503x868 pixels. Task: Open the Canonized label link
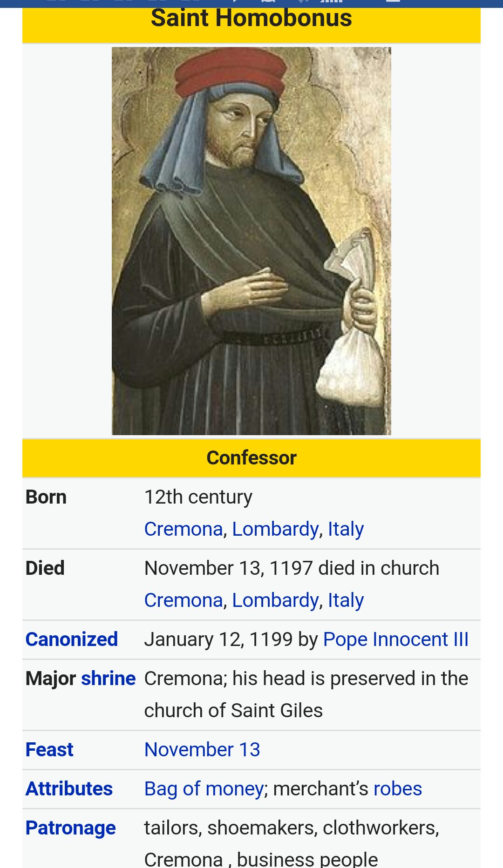click(72, 639)
